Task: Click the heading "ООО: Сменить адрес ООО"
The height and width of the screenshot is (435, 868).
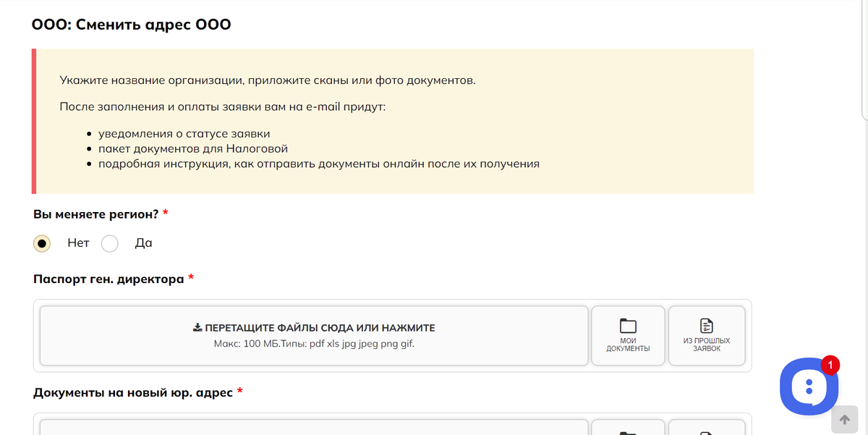Action: pyautogui.click(x=131, y=25)
